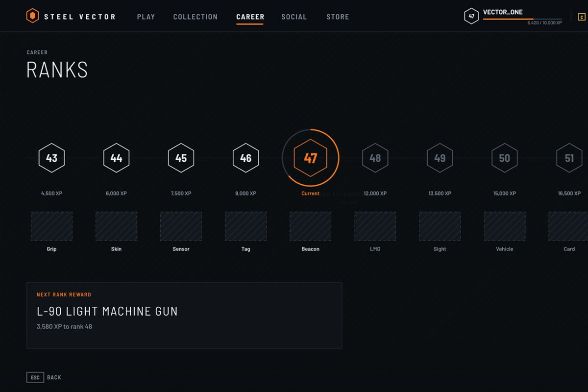Click the 6,000 XP label
The height and width of the screenshot is (392, 588).
click(116, 194)
